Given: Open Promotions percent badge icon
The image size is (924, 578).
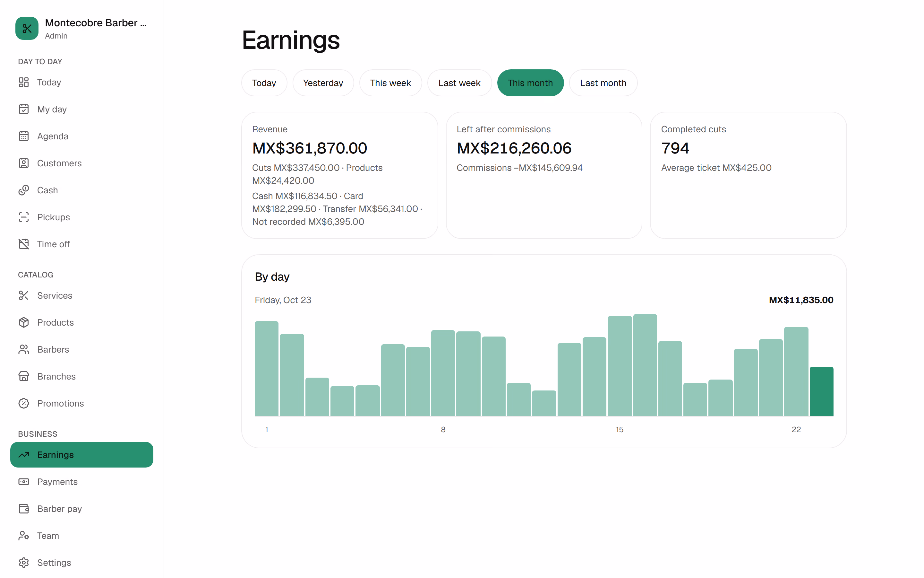Looking at the screenshot, I should pyautogui.click(x=24, y=403).
